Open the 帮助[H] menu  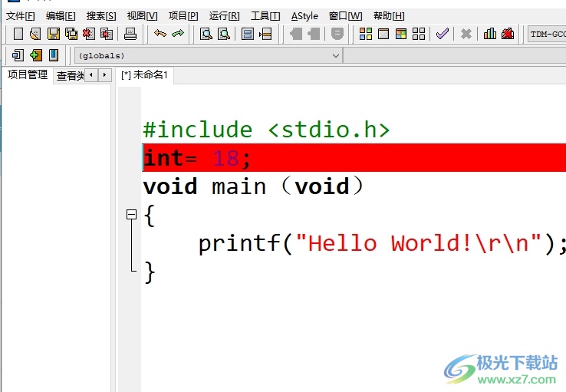(x=389, y=16)
